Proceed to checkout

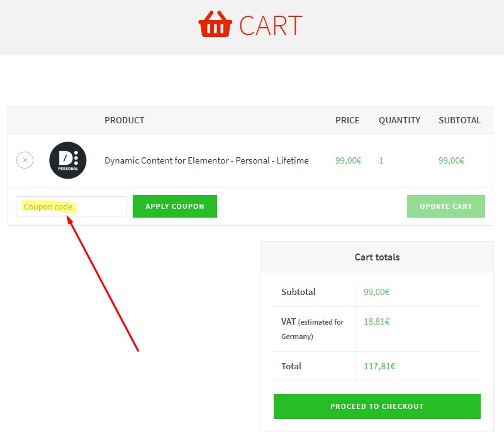pos(377,406)
